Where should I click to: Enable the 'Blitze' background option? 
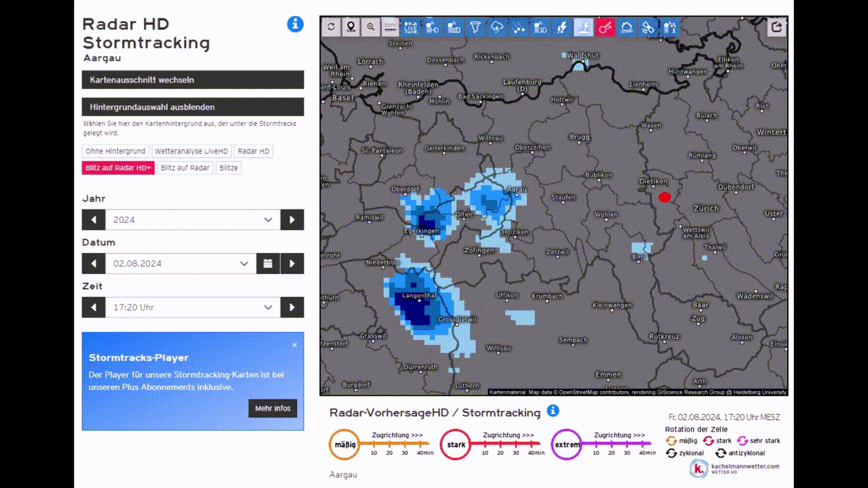click(x=229, y=168)
